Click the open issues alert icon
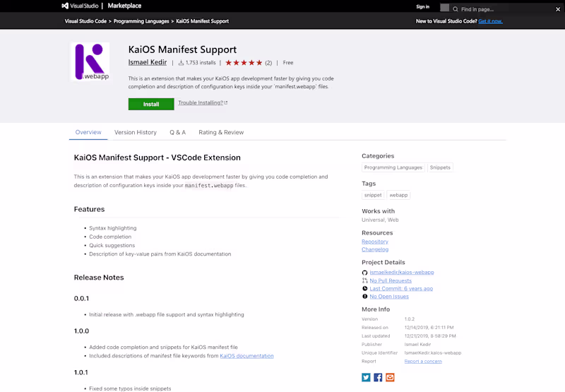 click(x=364, y=297)
